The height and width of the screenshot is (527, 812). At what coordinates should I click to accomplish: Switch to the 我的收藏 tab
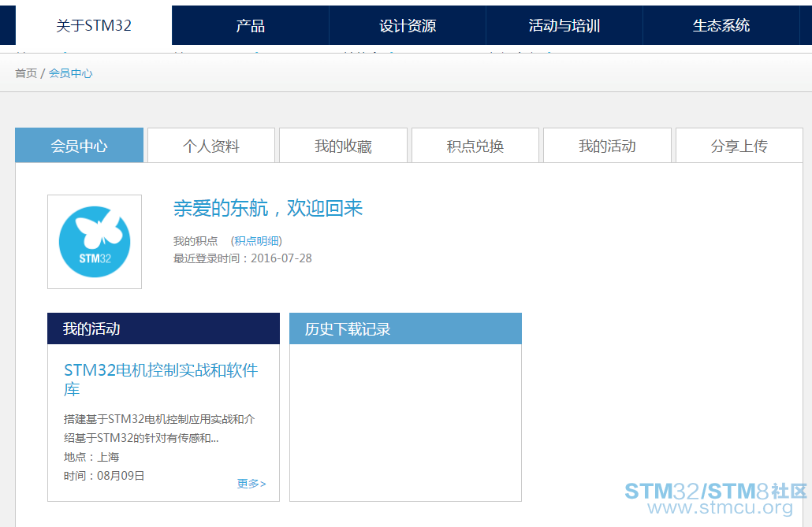click(344, 146)
